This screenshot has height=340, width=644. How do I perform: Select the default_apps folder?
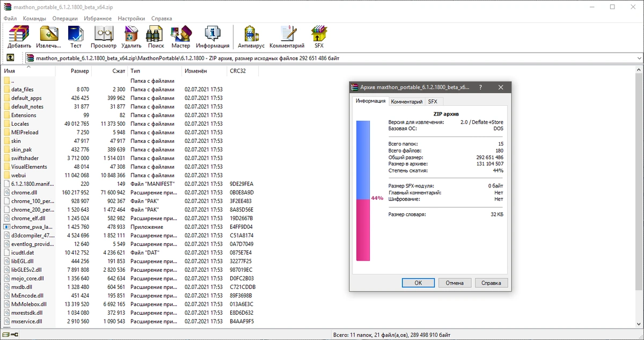pyautogui.click(x=26, y=98)
